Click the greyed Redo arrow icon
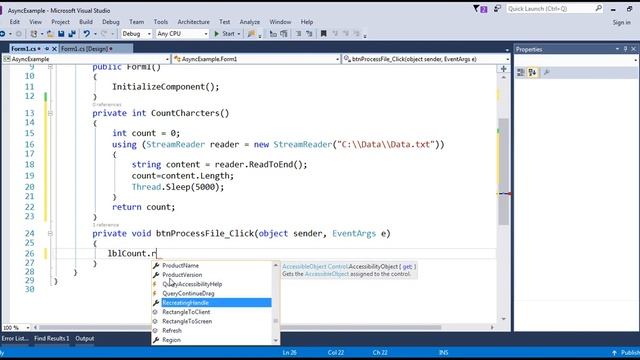640x360 pixels. click(x=104, y=34)
